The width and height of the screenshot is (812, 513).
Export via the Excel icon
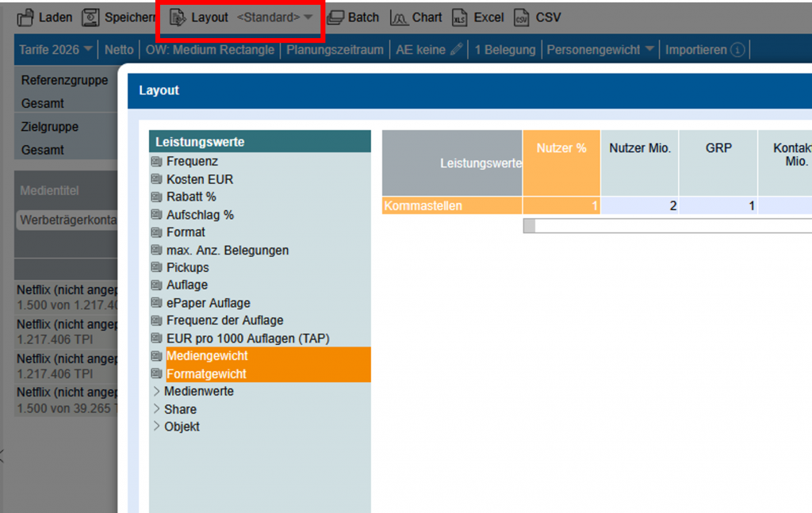coord(461,17)
